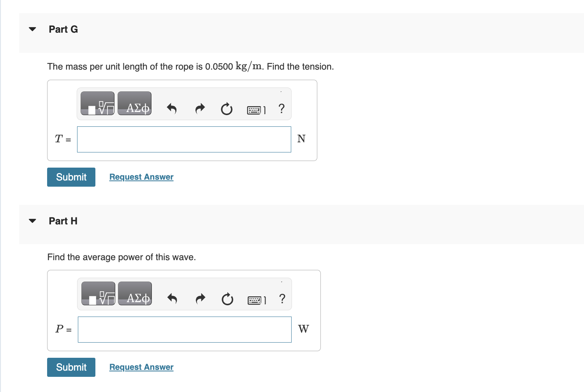
Task: Open help for the Part G equation editor
Action: (281, 109)
